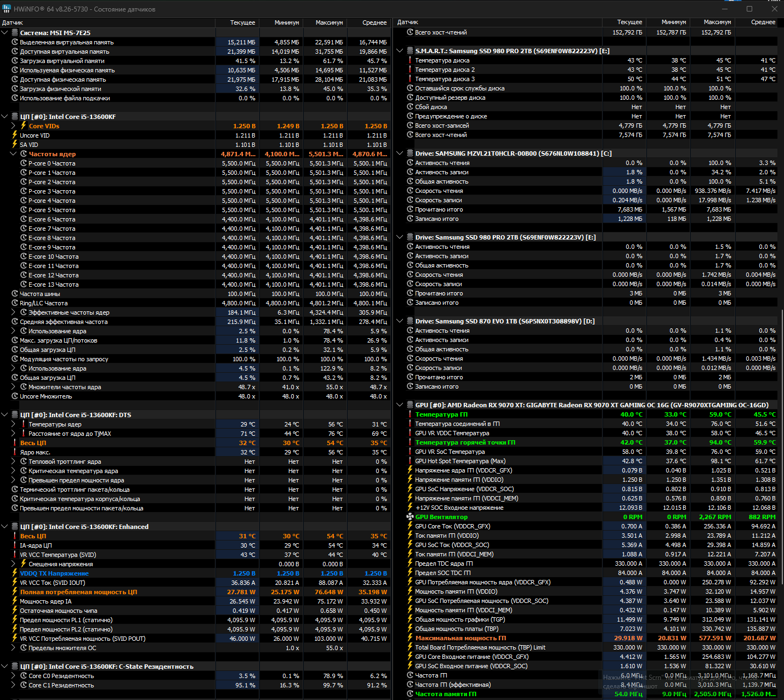Image resolution: width=784 pixels, height=700 pixels.
Task: Click thermometer icon of Температура горячей точки ГП
Action: pos(410,442)
